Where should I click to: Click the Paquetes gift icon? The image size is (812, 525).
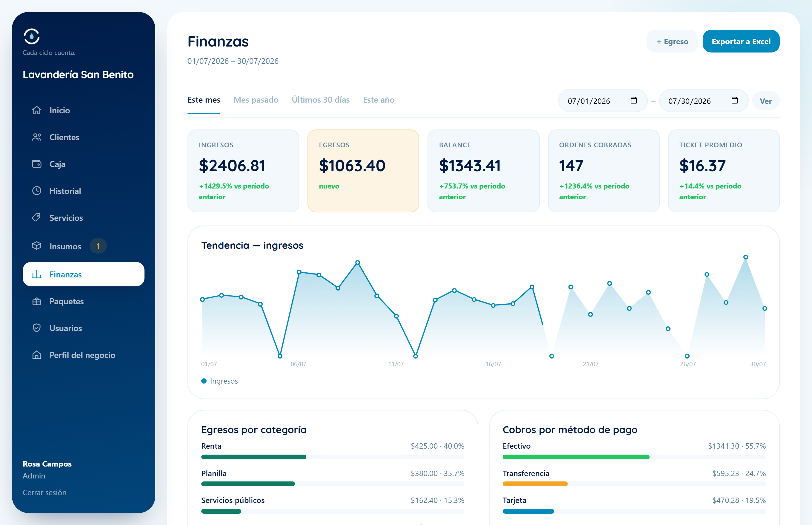pyautogui.click(x=36, y=301)
